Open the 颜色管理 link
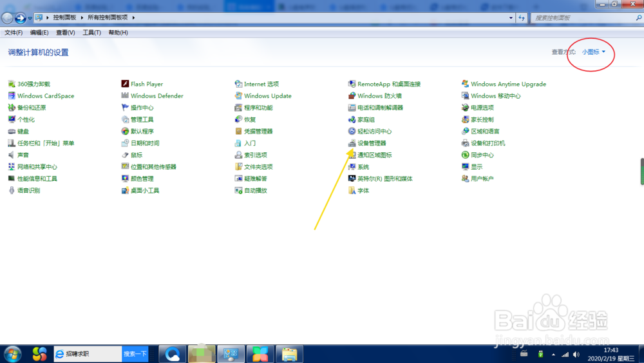 [142, 179]
